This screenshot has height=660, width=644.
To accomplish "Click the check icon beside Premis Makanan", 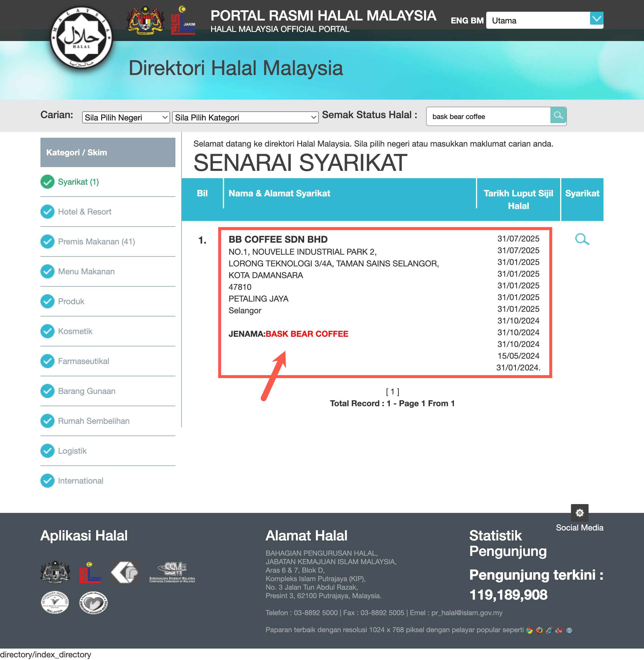I will pos(47,241).
